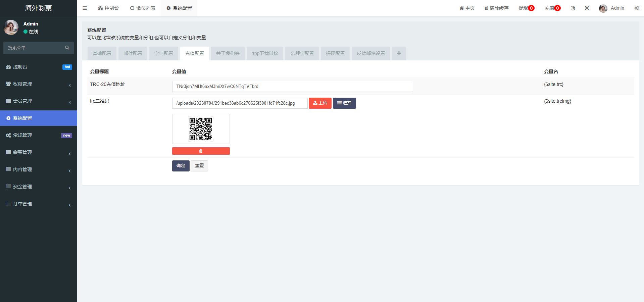This screenshot has width=644, height=302.
Task: Click the search magnifier icon in sidebar
Action: [x=67, y=48]
